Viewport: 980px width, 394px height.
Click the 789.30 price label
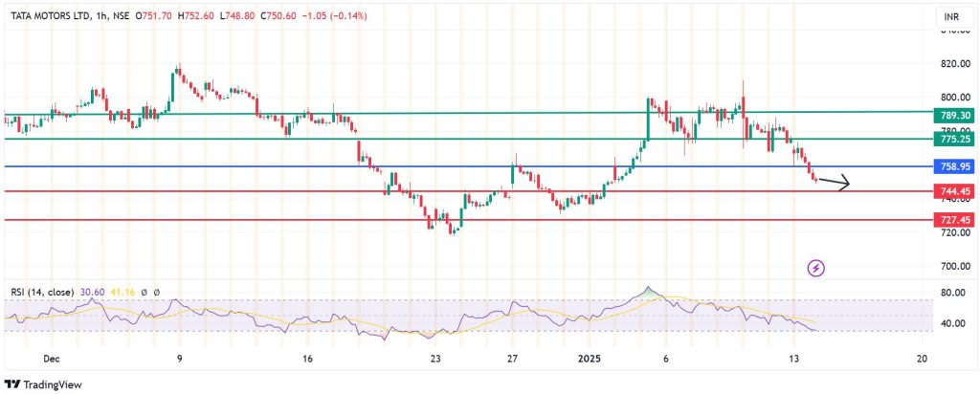955,115
